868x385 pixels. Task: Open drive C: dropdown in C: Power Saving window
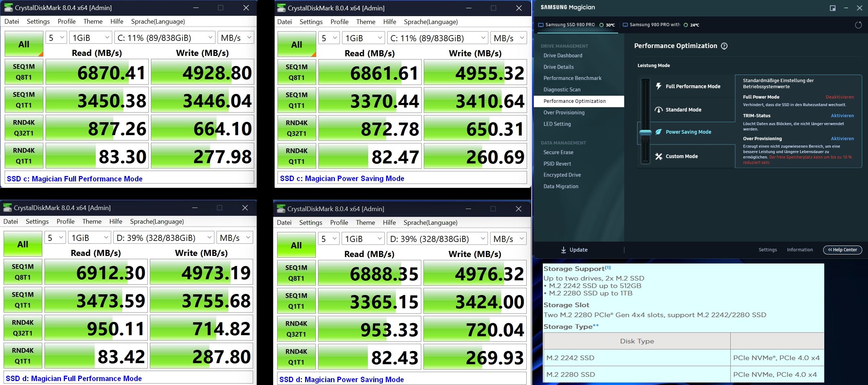(437, 38)
